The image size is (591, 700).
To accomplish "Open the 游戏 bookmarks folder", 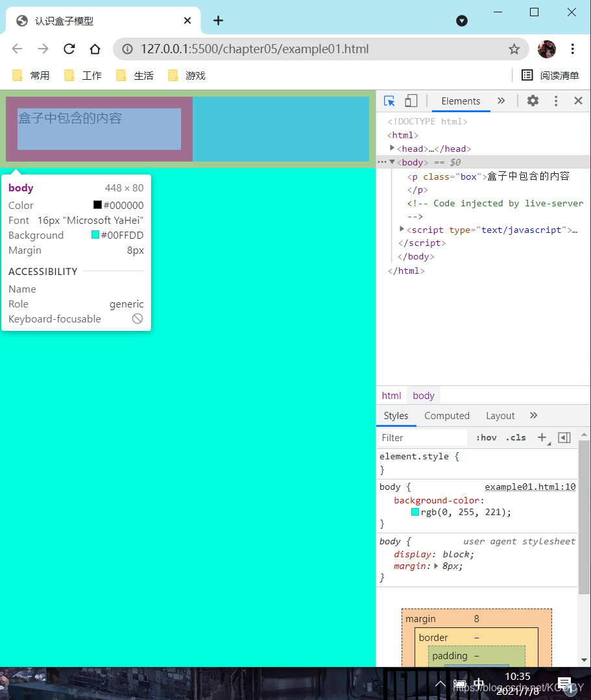I will [x=187, y=75].
